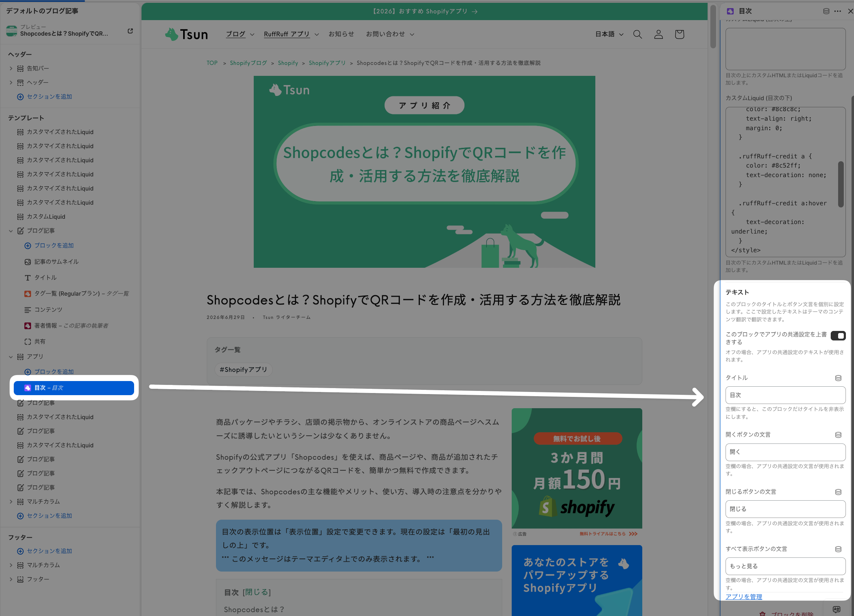The width and height of the screenshot is (854, 616).
Task: Open the RuffRuff アプリ navigation menu
Action: coord(291,34)
